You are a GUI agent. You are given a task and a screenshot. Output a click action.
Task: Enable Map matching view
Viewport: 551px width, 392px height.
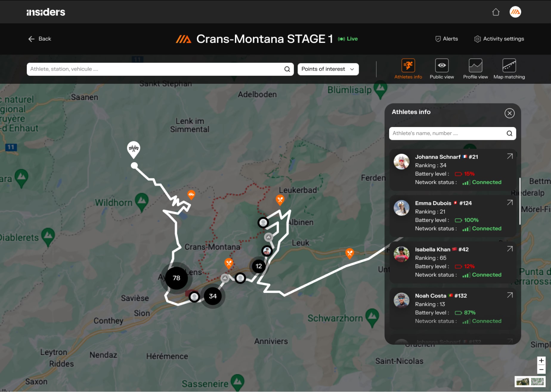pos(509,69)
